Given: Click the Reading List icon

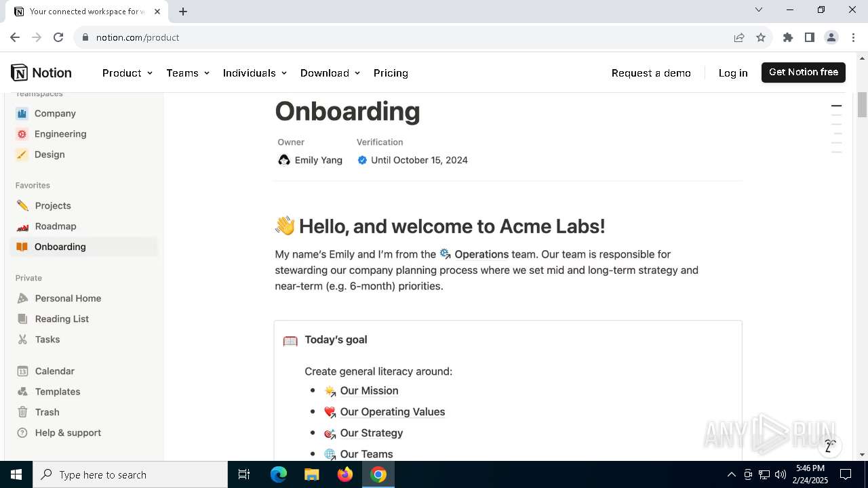Looking at the screenshot, I should [x=22, y=319].
